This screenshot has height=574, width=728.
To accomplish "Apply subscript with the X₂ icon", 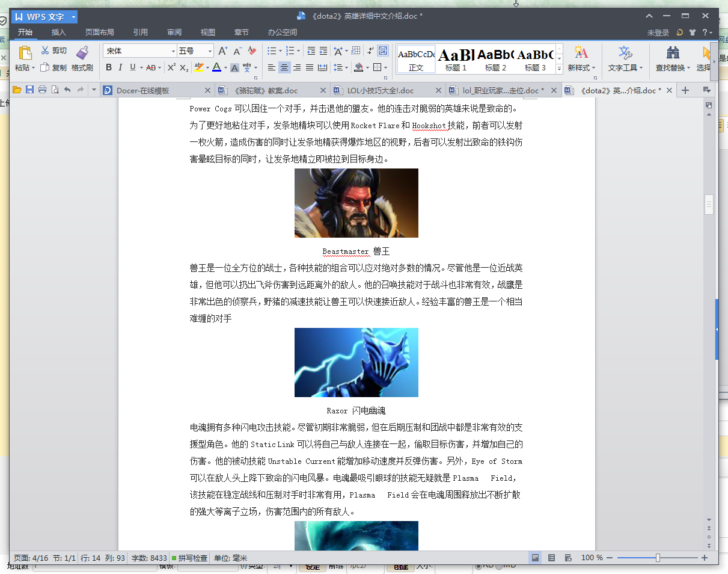I will tap(185, 67).
